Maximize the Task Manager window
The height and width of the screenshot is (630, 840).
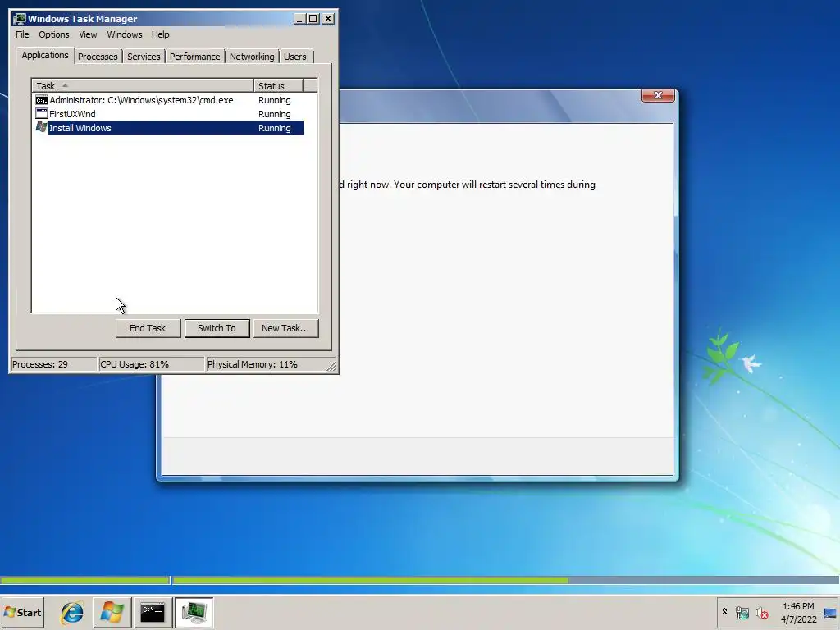pos(313,19)
